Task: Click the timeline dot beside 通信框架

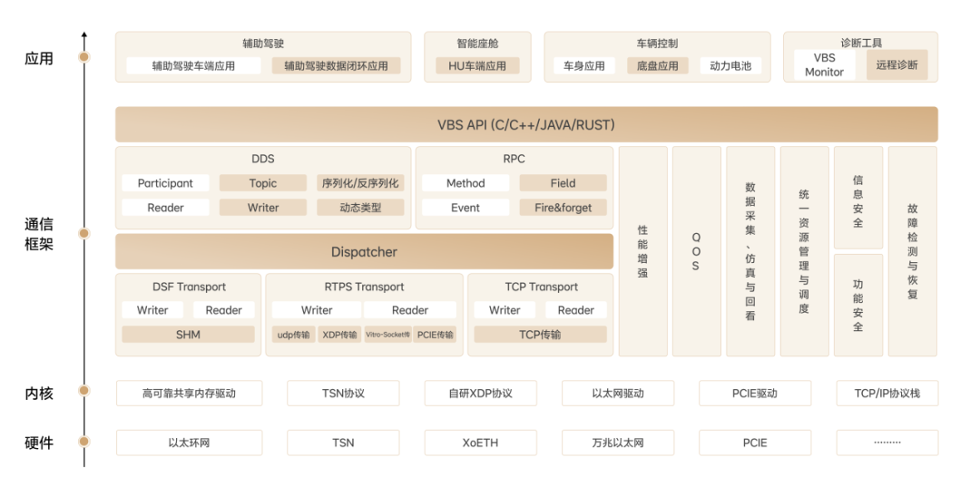Action: click(x=84, y=233)
